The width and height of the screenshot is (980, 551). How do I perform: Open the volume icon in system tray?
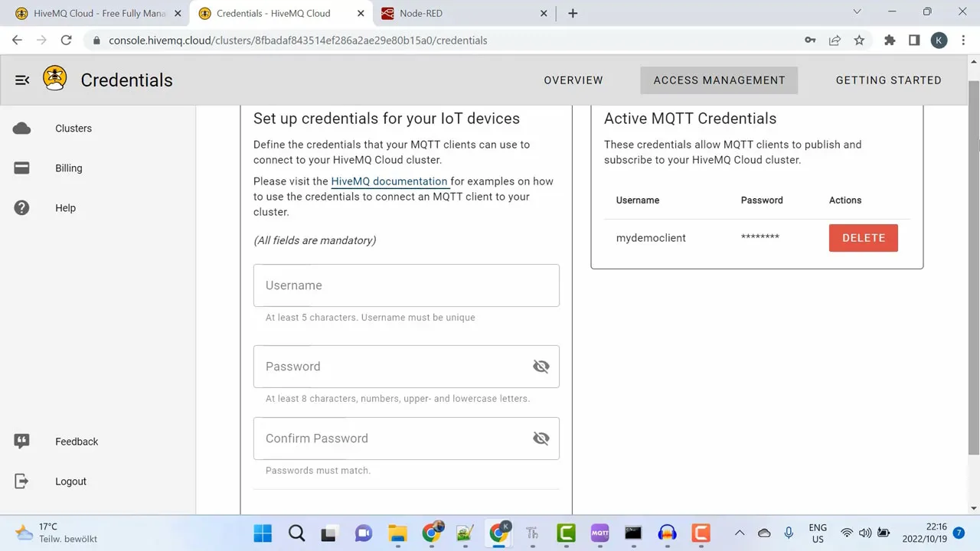click(x=865, y=533)
